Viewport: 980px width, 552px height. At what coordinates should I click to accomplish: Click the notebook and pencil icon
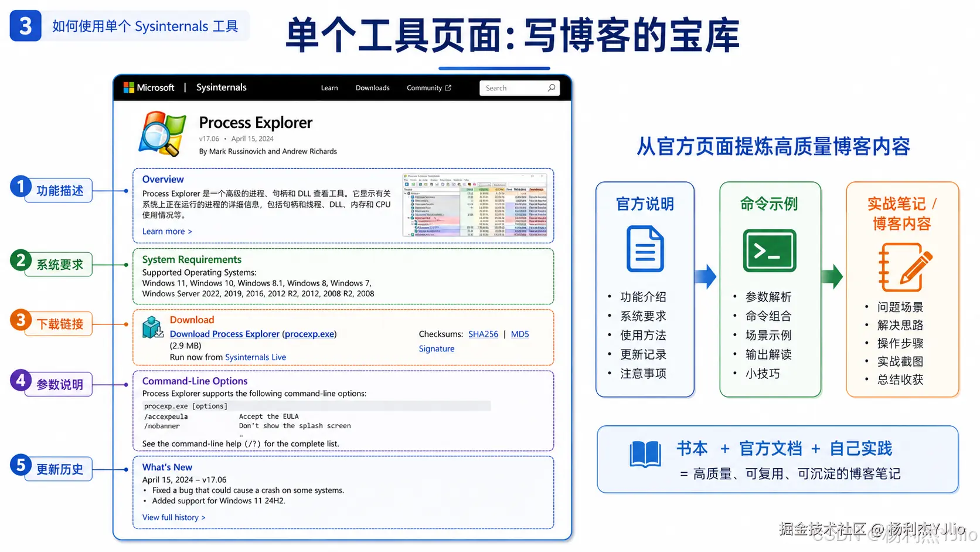pos(904,267)
